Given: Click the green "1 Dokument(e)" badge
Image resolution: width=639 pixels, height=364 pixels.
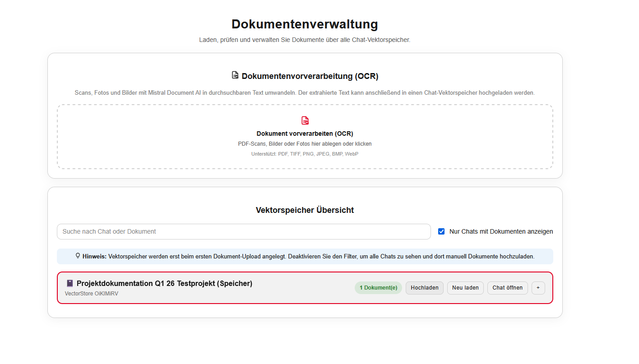Looking at the screenshot, I should (x=378, y=287).
